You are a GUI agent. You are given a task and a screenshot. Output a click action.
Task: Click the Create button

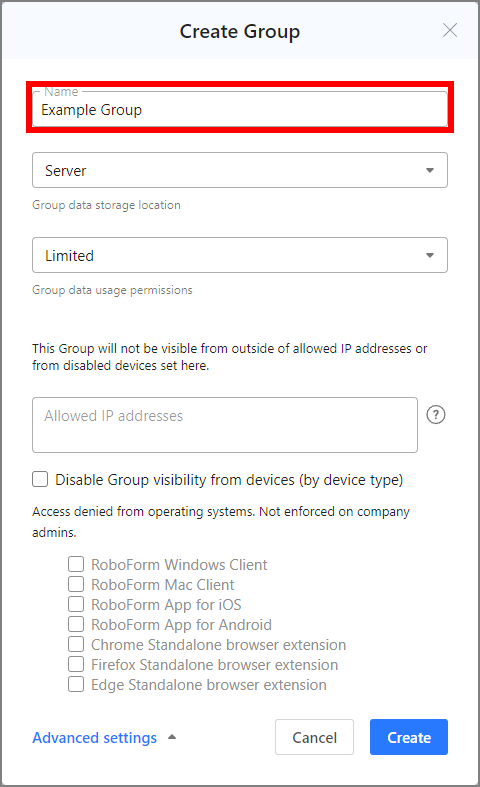pyautogui.click(x=409, y=737)
